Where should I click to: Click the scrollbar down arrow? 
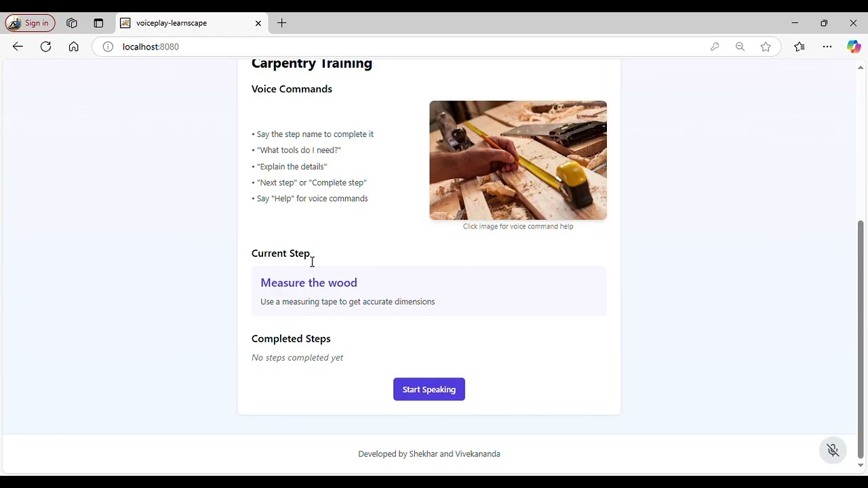pos(861,465)
